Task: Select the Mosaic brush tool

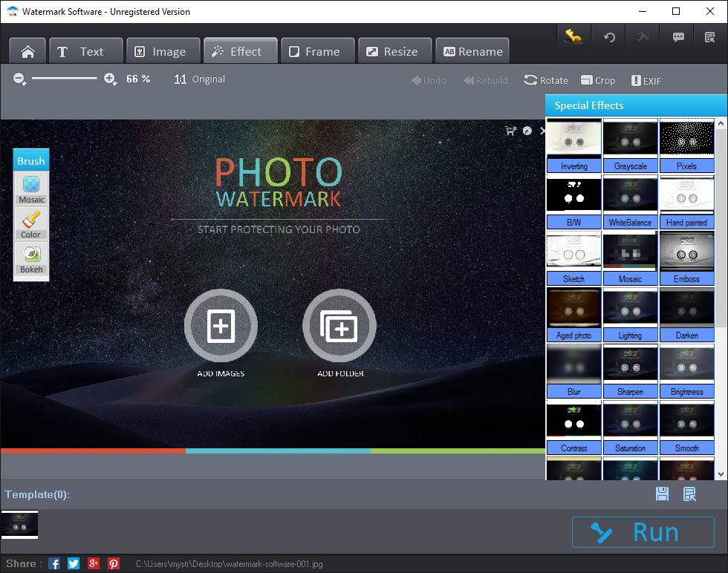Action: click(31, 189)
